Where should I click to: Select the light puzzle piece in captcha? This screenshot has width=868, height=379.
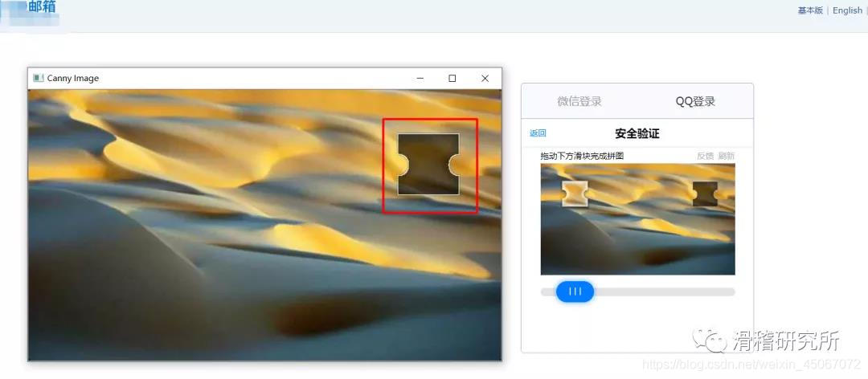coord(575,194)
